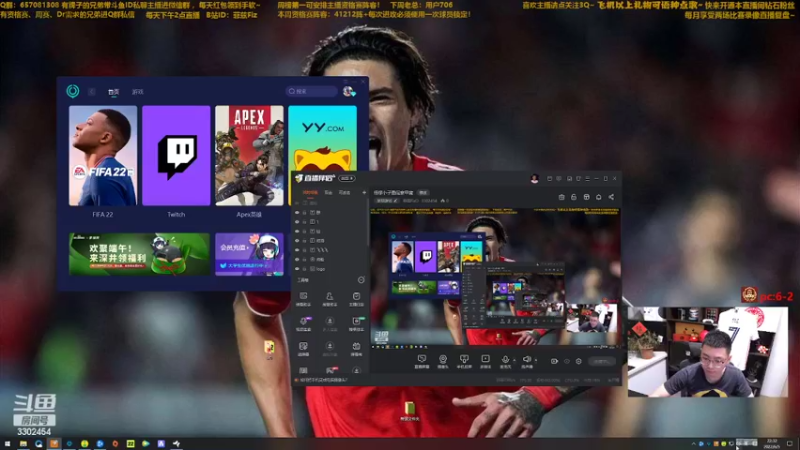Add screen capture source from bottom toolbar
800x450 pixels.
click(x=421, y=361)
